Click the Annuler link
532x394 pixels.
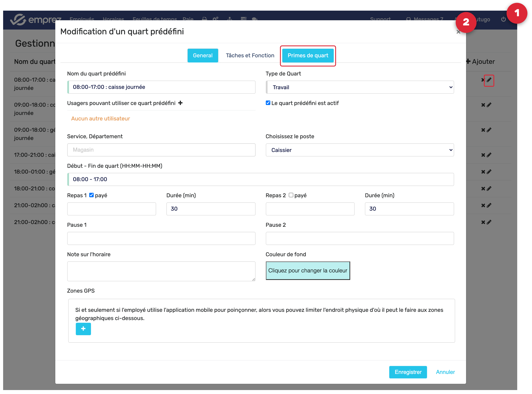[x=445, y=372]
